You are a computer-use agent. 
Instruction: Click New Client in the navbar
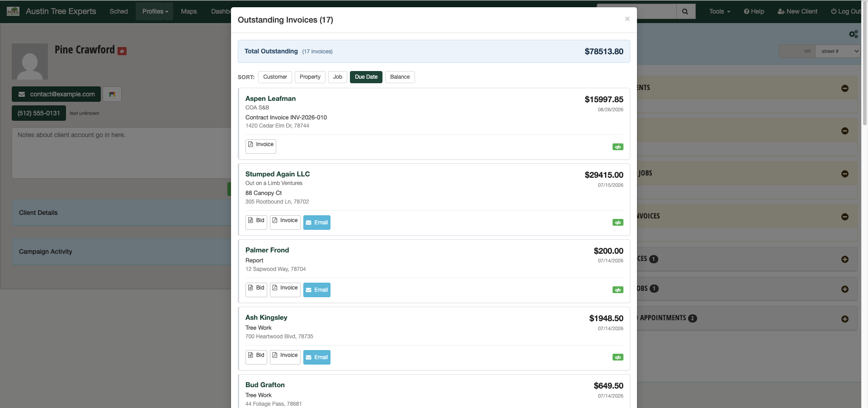click(x=797, y=11)
